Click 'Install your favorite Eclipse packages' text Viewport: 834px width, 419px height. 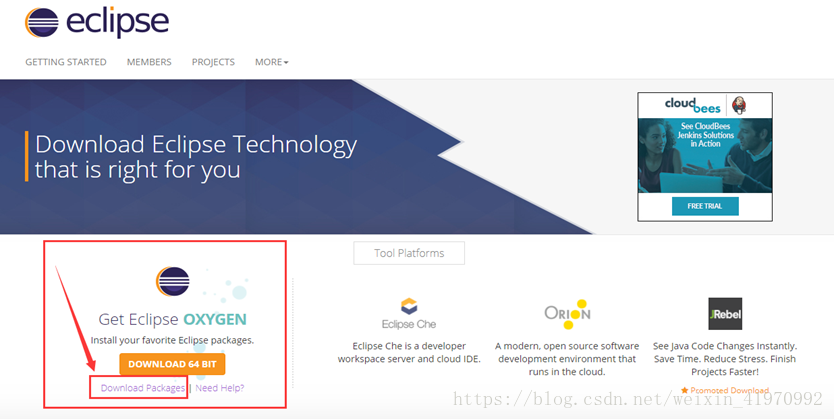pos(172,340)
